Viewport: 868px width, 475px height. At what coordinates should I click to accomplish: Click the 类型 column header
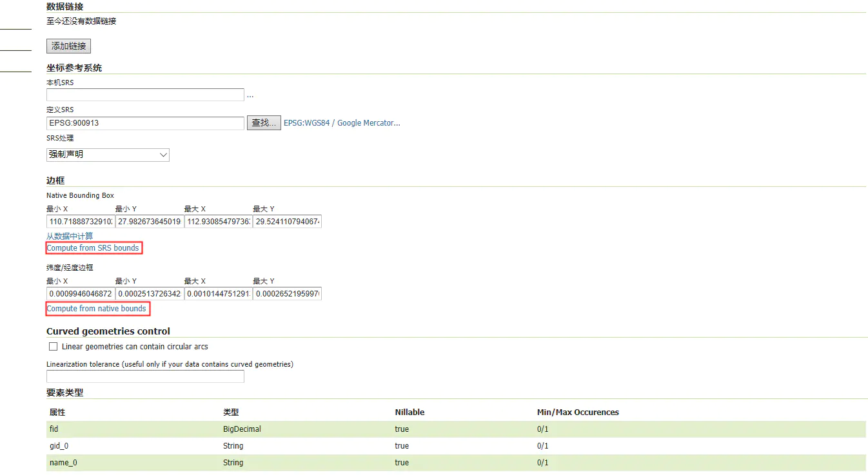231,412
